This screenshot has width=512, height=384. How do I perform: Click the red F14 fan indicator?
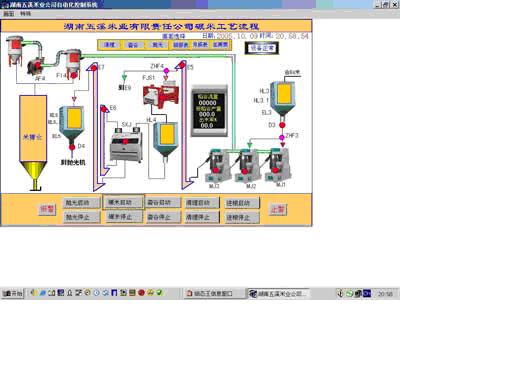[x=74, y=76]
